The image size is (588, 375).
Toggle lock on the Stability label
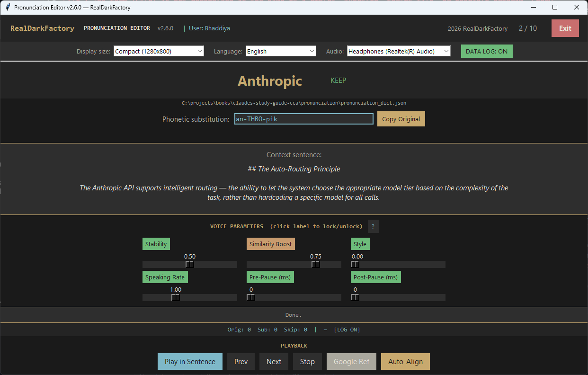point(156,244)
